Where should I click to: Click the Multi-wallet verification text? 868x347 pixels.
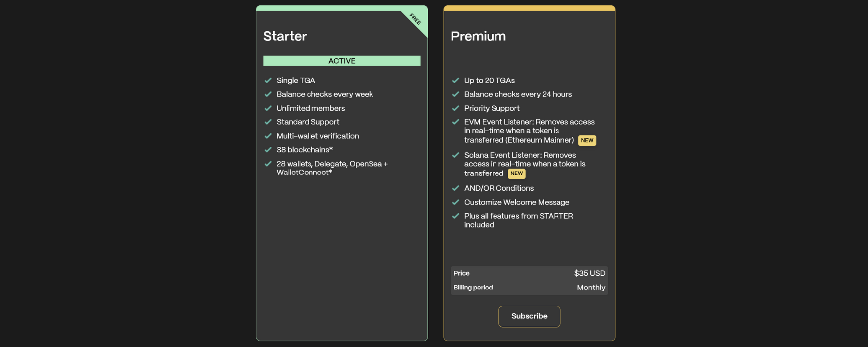pyautogui.click(x=317, y=136)
